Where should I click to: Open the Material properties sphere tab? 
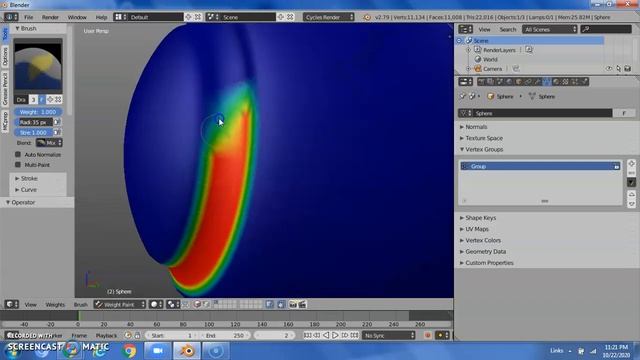coord(556,82)
